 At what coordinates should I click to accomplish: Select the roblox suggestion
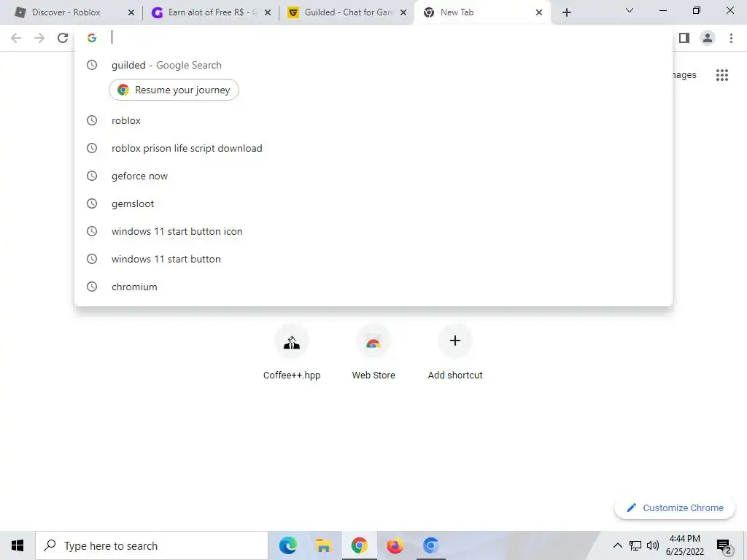point(373,120)
